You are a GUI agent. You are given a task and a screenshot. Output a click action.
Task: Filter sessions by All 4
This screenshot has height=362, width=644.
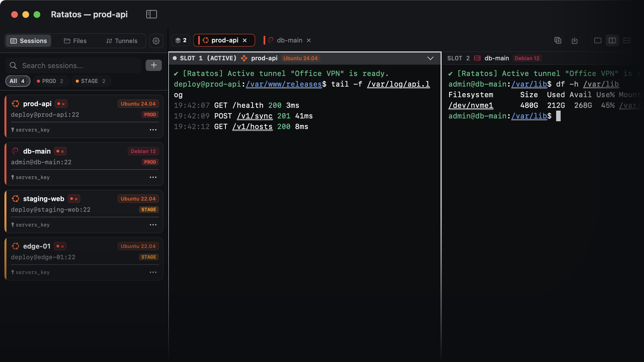(x=18, y=81)
